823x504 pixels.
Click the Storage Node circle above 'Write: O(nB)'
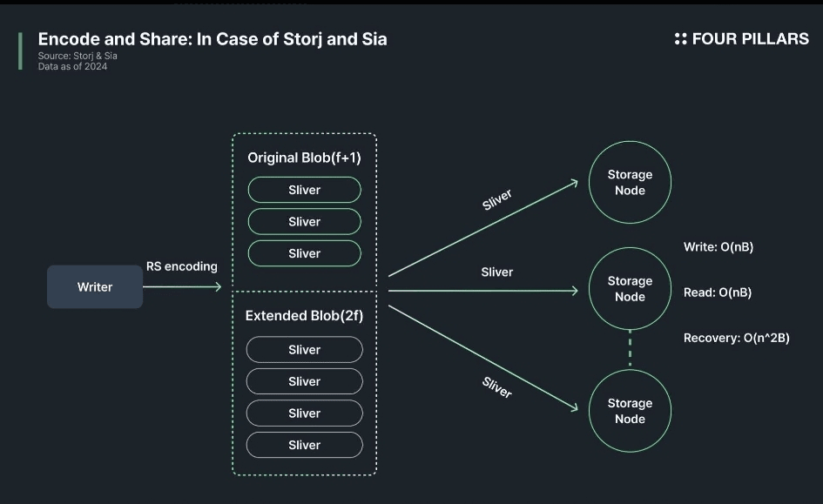(630, 183)
